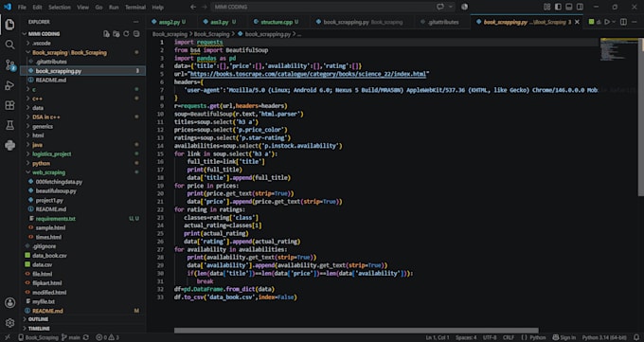Screen dimensions: 644x342
Task: Select CRLF line ending in status bar
Action: (508, 337)
